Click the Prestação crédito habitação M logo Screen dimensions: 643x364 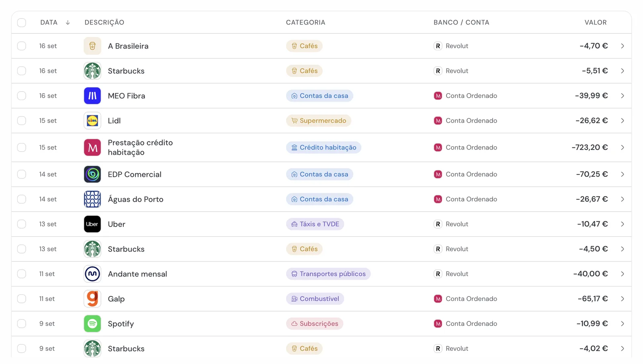point(92,147)
